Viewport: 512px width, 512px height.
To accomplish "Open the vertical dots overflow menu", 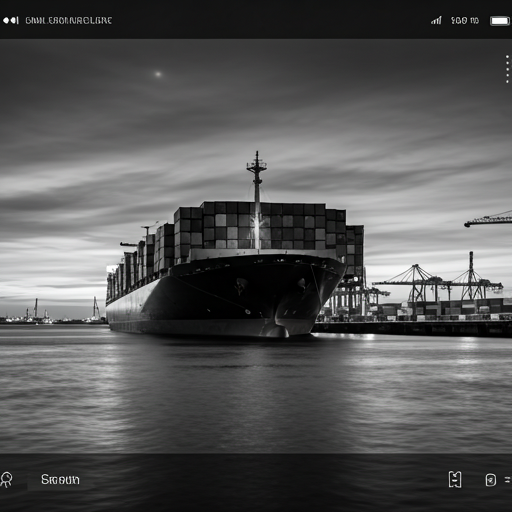I will [507, 69].
